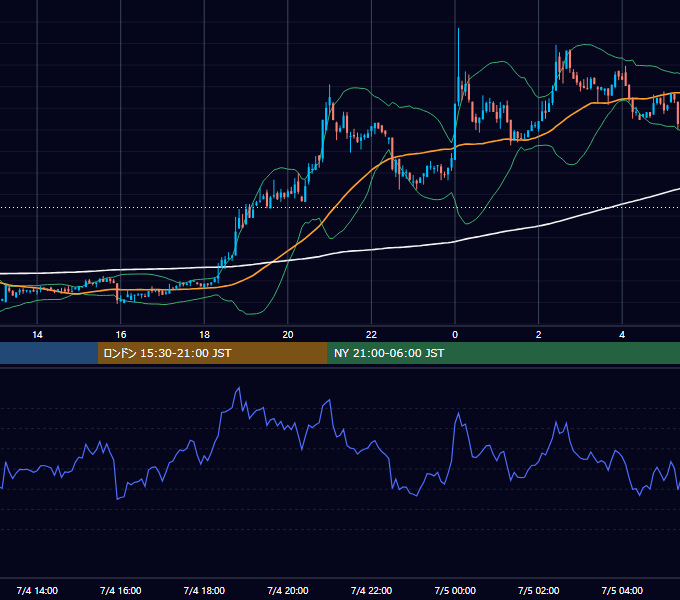Click the 7/5 00:00 time label

tap(455, 590)
